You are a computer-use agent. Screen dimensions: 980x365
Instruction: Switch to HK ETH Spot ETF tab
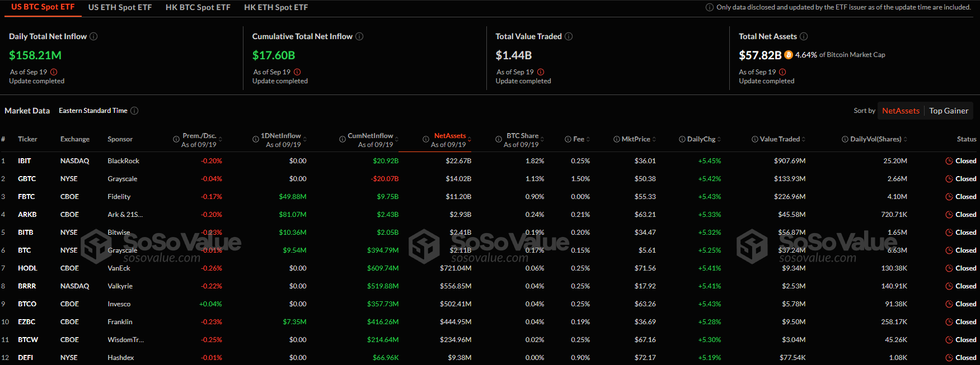pyautogui.click(x=276, y=7)
